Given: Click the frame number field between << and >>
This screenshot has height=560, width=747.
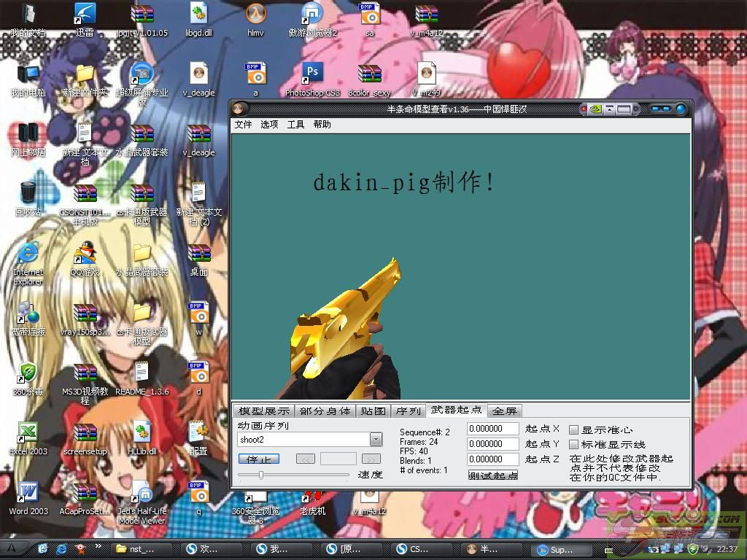Looking at the screenshot, I should 338,459.
